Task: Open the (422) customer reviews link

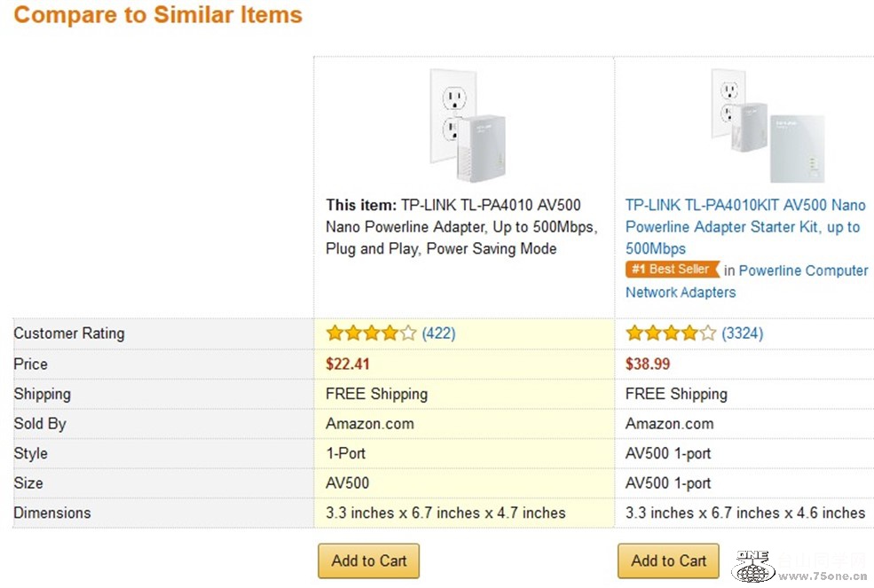Action: [x=438, y=333]
